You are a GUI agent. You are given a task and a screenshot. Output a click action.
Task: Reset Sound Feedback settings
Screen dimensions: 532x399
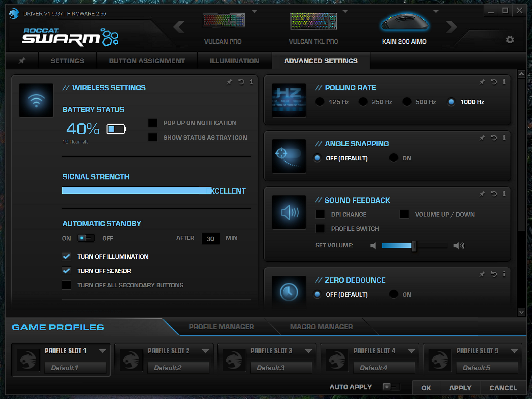pos(494,194)
